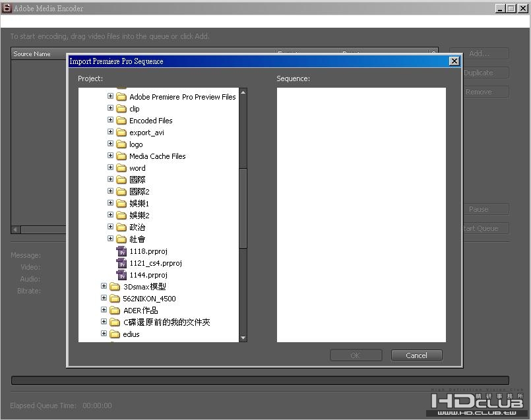Screen dimensions: 531x420
Task: Select the 1118.prproj file name
Action: point(148,251)
